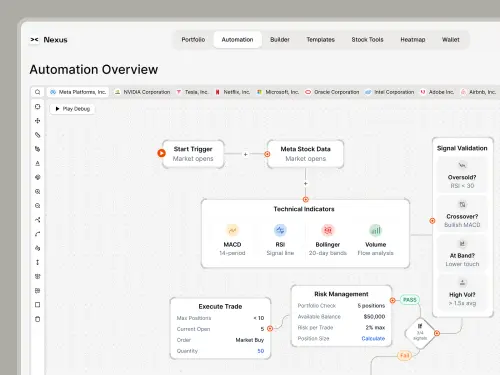The width and height of the screenshot is (500, 375).
Task: Select the Netflix, Inc. stock tab
Action: 233,92
